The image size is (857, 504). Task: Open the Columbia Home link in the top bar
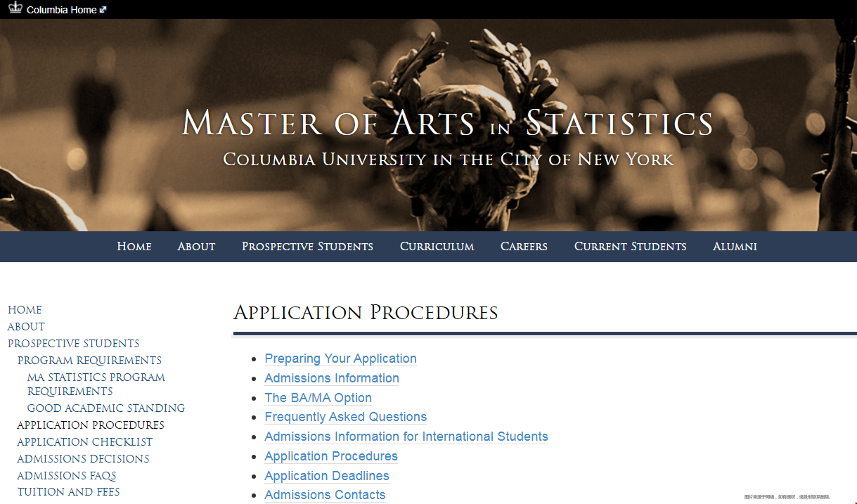pyautogui.click(x=61, y=10)
